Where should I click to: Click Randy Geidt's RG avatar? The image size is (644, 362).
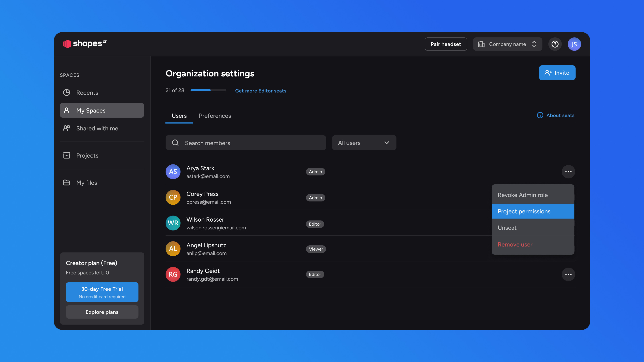click(x=173, y=274)
